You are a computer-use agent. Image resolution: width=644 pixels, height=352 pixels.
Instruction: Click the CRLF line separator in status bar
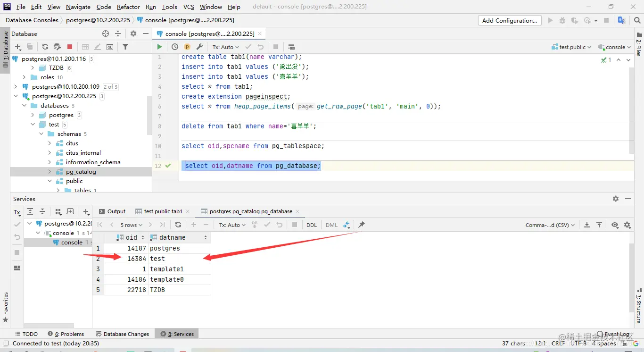tap(558, 344)
